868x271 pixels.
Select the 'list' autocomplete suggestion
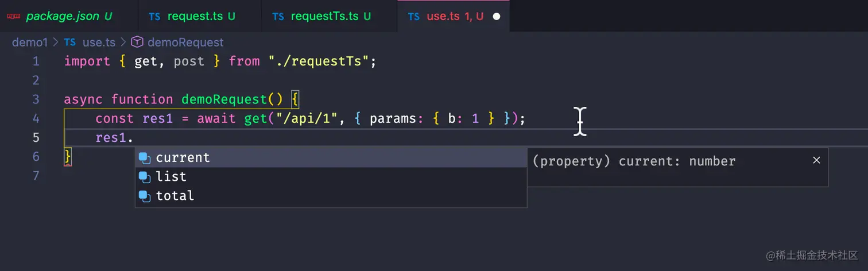point(331,176)
